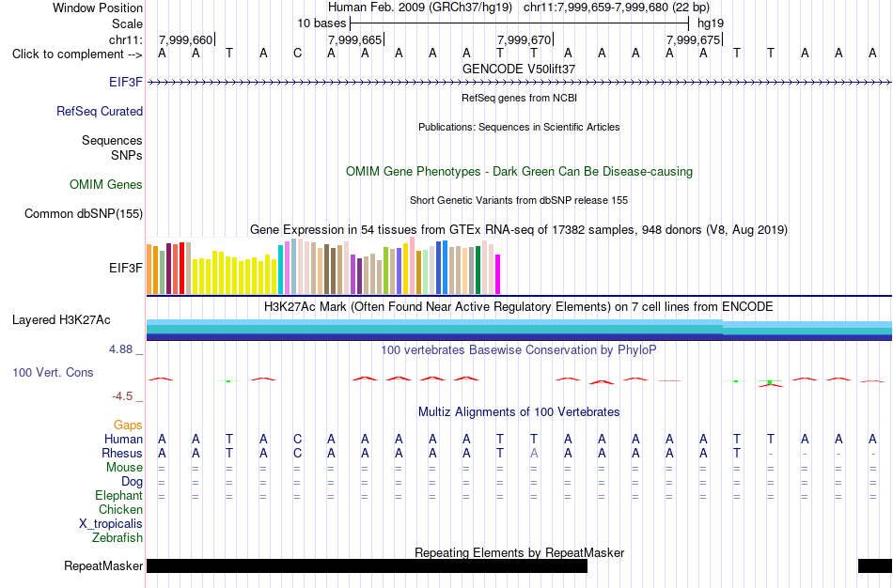
Task: Click the C base in the Rhesus alignment row
Action: click(x=297, y=453)
